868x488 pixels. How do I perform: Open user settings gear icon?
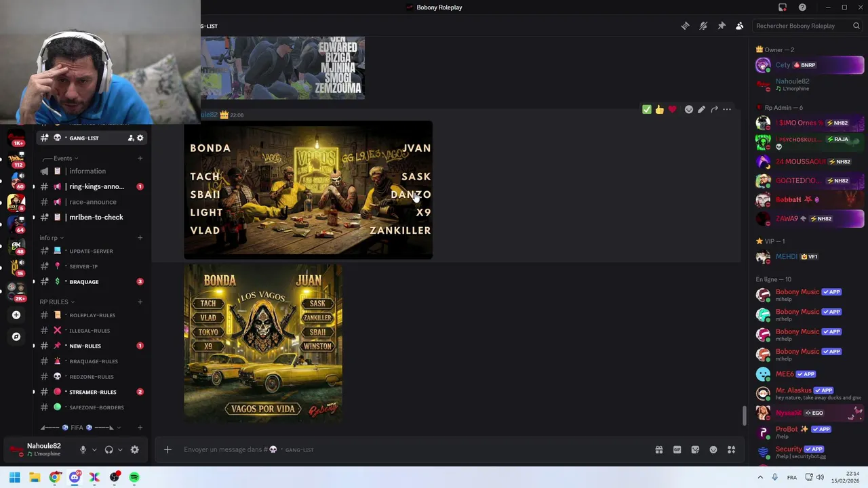134,449
